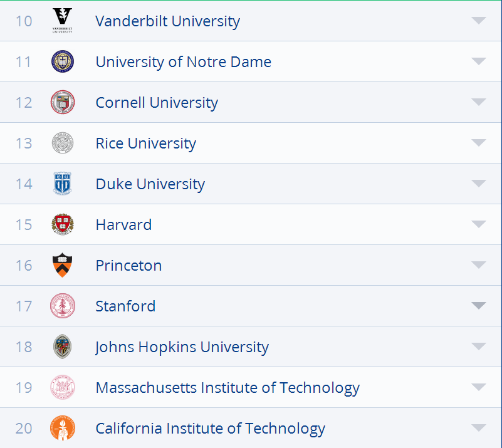
Task: Expand details for Stanford row
Action: [x=479, y=306]
